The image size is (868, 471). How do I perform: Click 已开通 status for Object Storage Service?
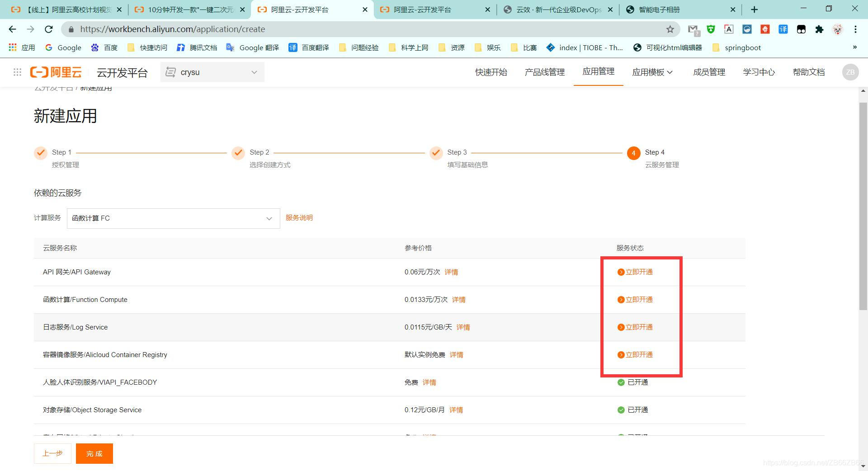tap(633, 410)
